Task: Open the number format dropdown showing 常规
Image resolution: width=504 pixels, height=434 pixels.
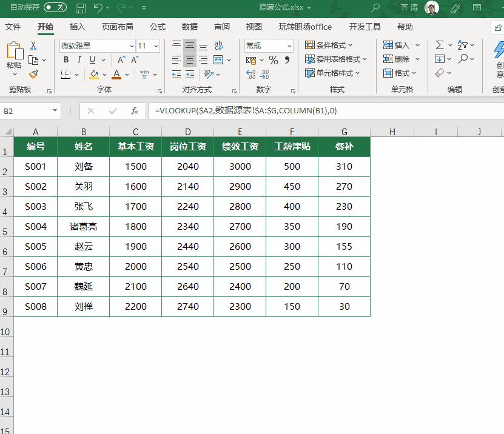Action: pos(289,46)
